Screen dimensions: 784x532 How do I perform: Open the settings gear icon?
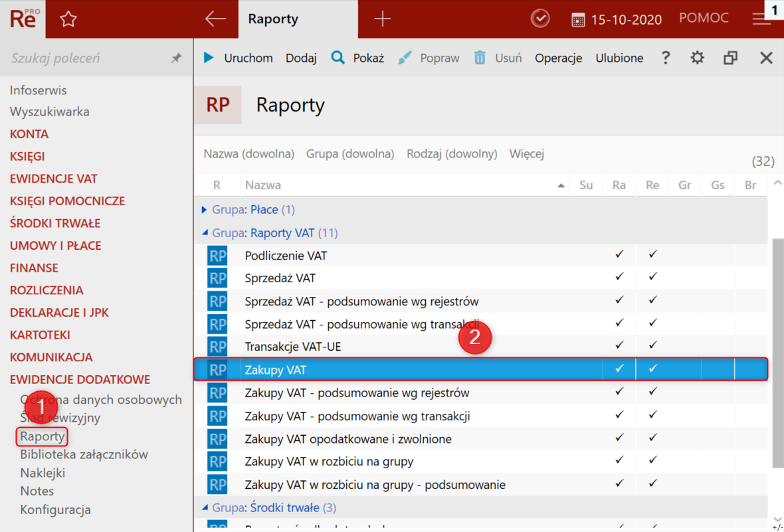pos(697,58)
